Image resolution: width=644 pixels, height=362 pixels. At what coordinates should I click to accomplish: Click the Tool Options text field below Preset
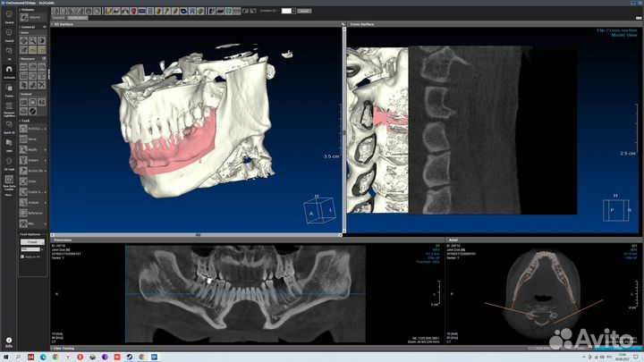pos(30,249)
